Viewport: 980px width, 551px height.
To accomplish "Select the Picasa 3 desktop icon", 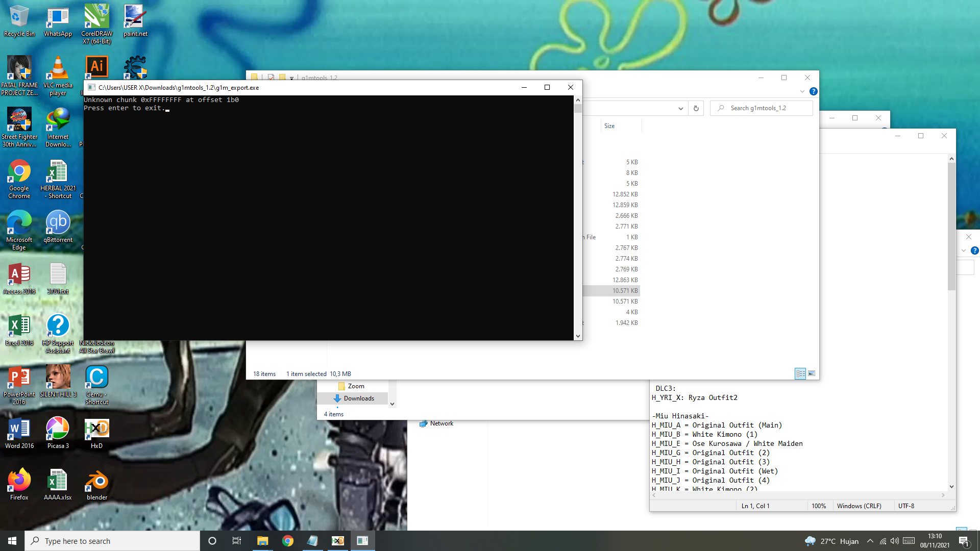I will (x=58, y=433).
